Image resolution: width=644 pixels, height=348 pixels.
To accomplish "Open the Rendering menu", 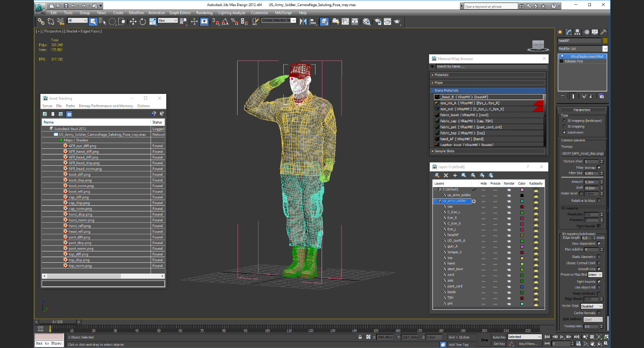I will 204,13.
